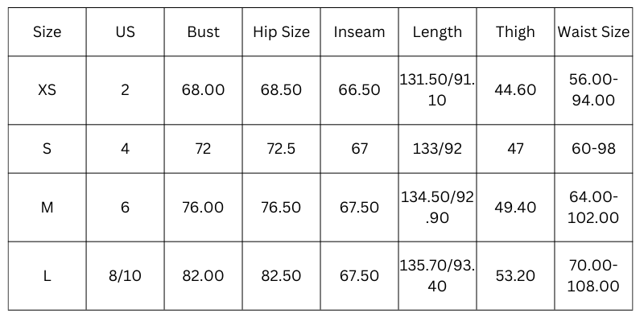The height and width of the screenshot is (322, 644).
Task: Select the S size row label
Action: pyautogui.click(x=47, y=149)
